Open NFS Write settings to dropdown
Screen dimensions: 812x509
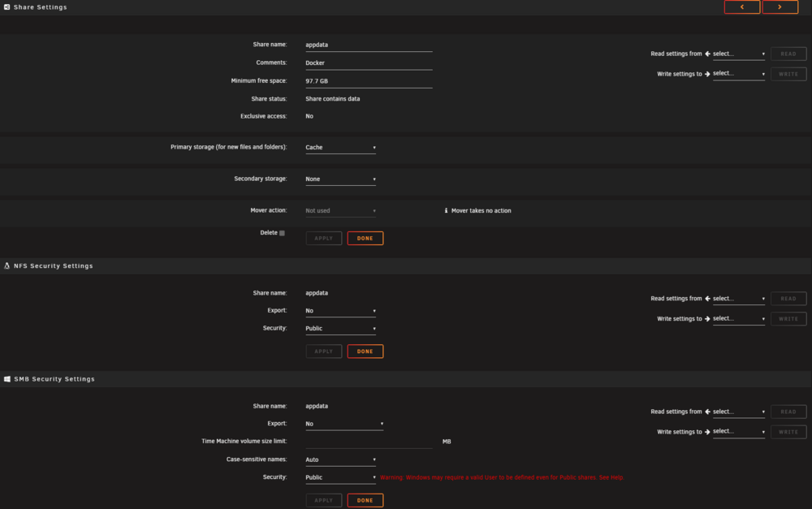coord(738,318)
